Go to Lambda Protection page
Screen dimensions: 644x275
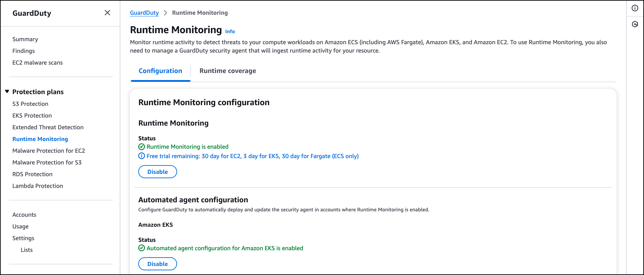point(37,186)
